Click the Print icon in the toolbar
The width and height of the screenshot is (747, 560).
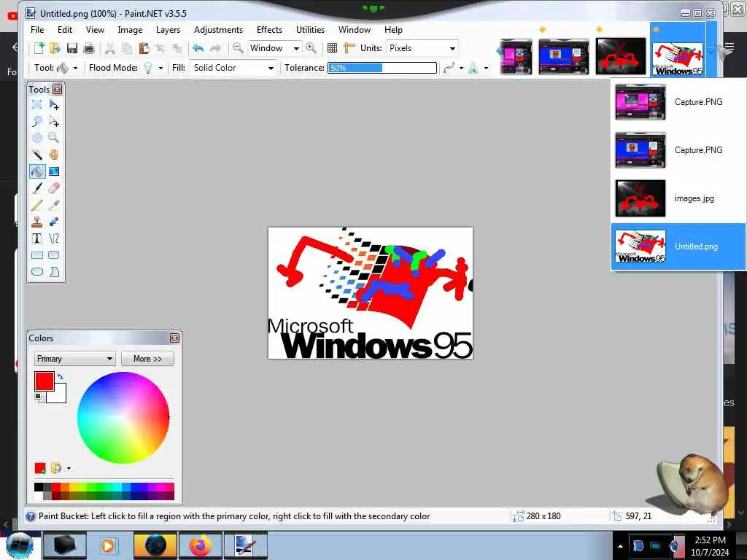point(88,48)
